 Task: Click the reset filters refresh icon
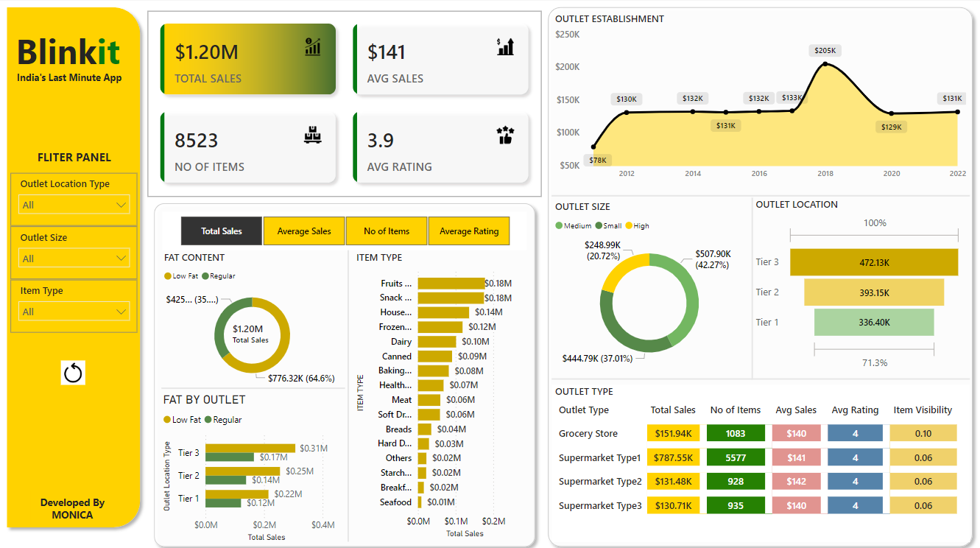pos(73,373)
